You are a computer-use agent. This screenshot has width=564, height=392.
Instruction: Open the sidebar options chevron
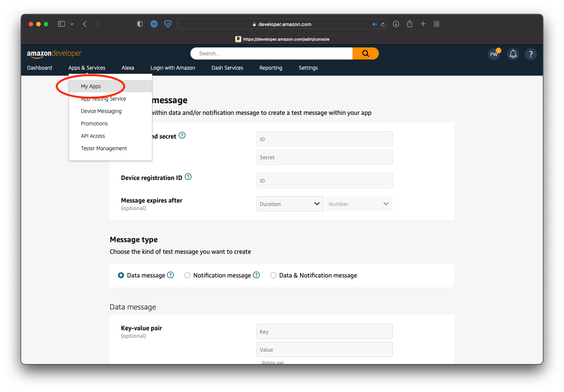coord(72,24)
